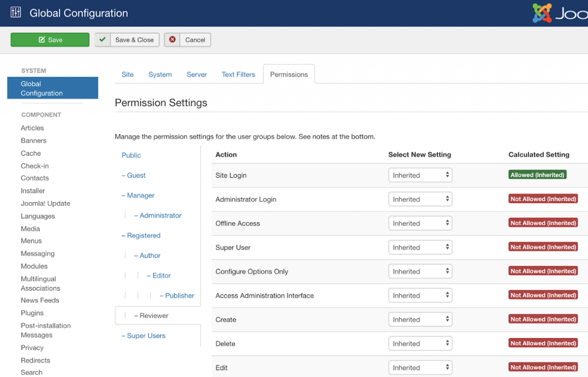Click the Save & Close button
The width and height of the screenshot is (588, 377).
pyautogui.click(x=127, y=40)
